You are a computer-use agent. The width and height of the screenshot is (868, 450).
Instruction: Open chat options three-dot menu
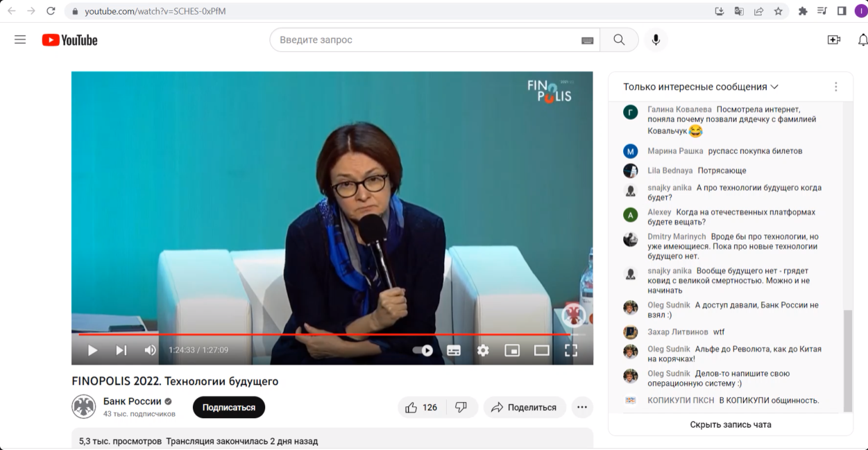[x=835, y=87]
